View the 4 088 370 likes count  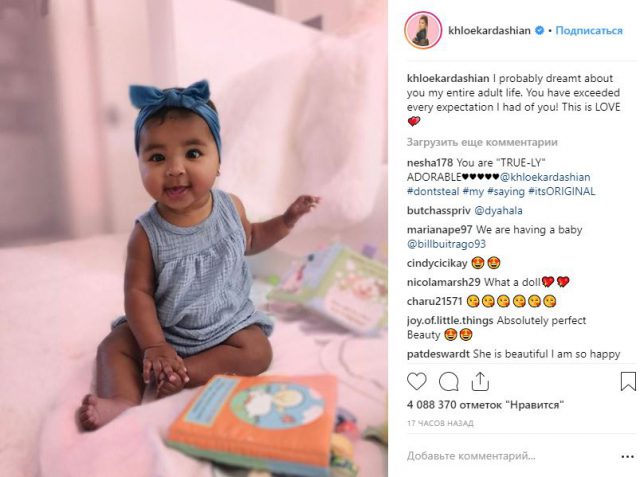pyautogui.click(x=485, y=405)
